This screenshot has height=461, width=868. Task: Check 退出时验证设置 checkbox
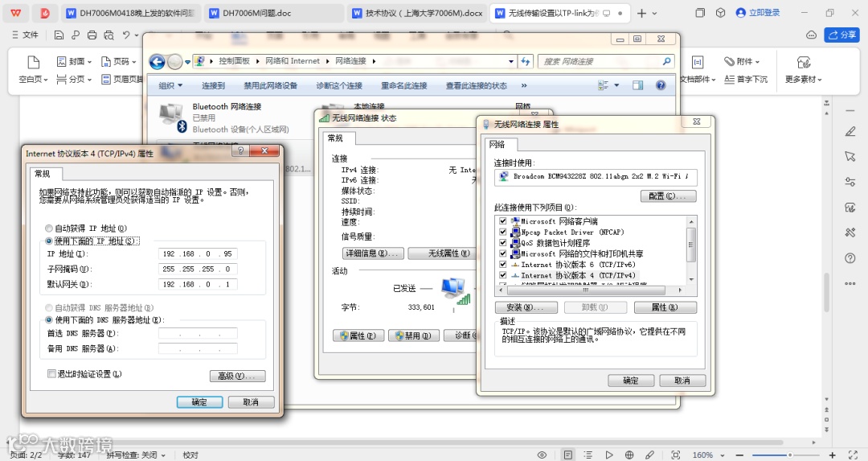click(x=51, y=374)
